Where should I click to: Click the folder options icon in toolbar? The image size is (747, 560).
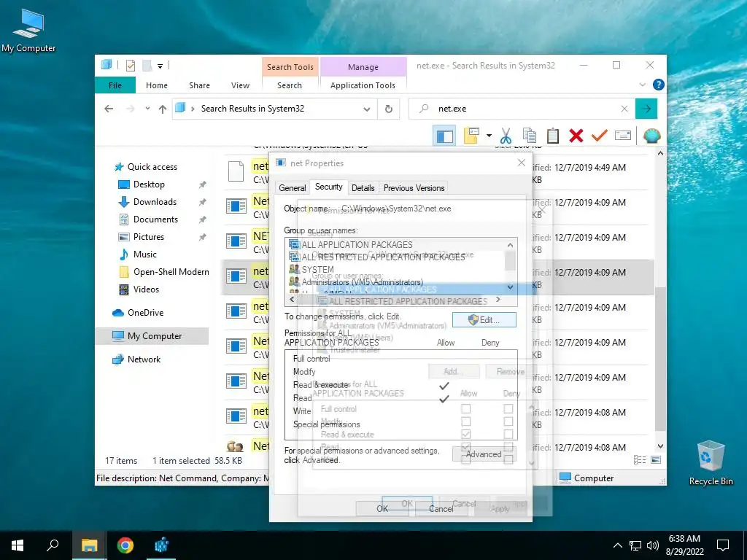coord(471,136)
